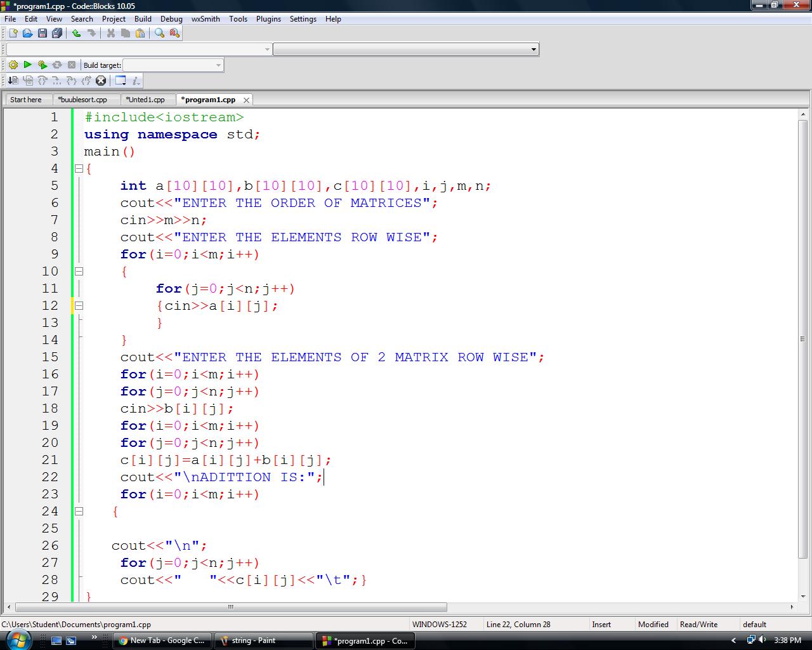
Task: Select the Find and Replace icon
Action: click(x=173, y=34)
